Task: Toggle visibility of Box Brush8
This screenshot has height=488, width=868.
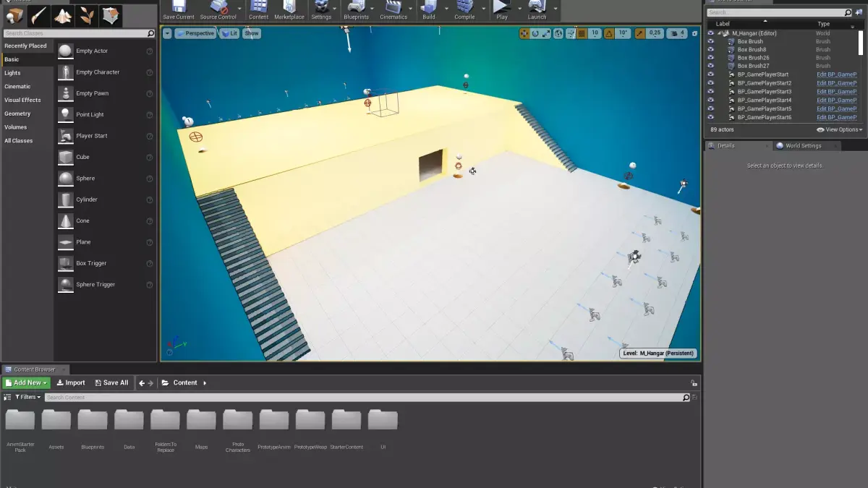Action: (x=710, y=49)
